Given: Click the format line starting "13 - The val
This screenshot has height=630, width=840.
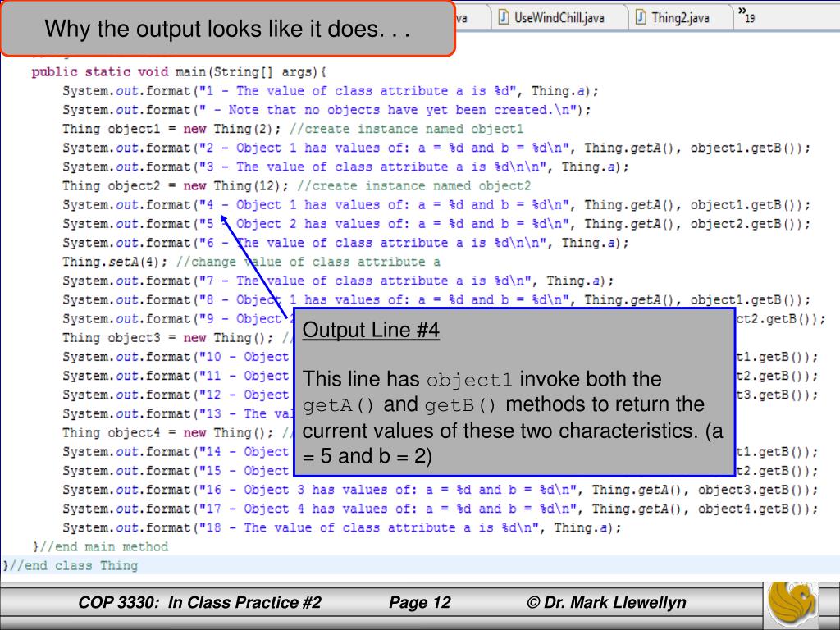Looking at the screenshot, I should [177, 414].
